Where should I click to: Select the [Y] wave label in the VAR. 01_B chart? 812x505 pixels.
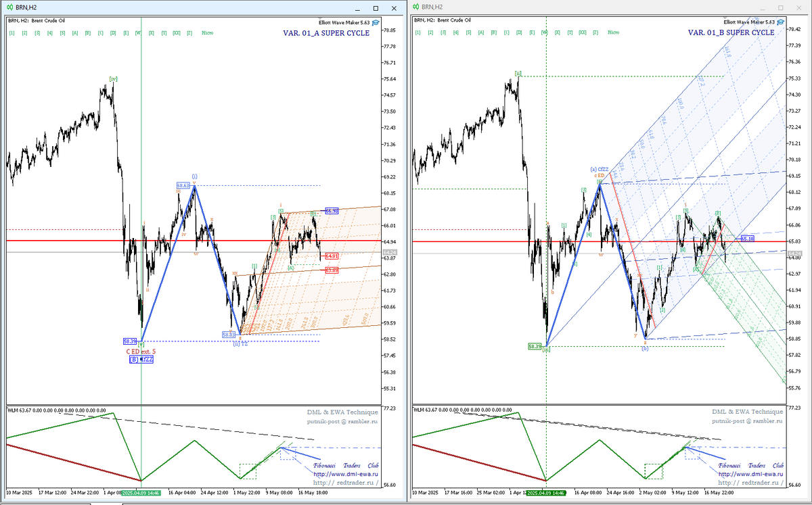tap(570, 32)
